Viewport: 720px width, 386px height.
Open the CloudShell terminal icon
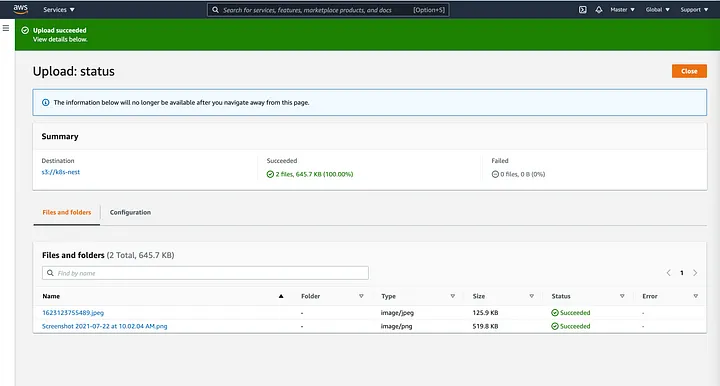click(582, 10)
